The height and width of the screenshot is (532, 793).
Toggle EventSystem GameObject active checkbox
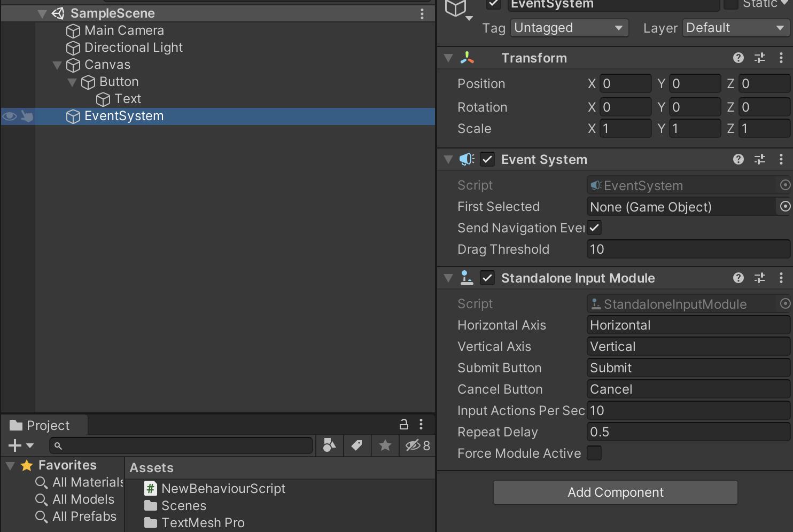click(494, 4)
